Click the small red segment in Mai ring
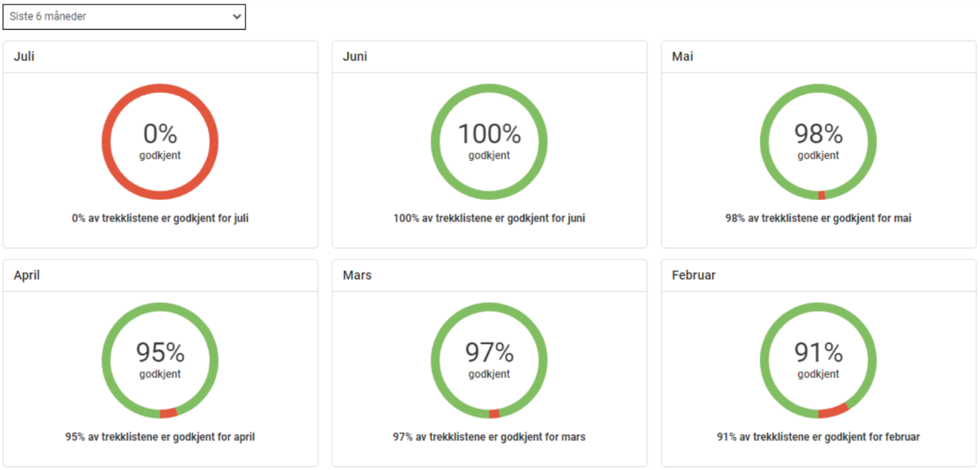This screenshot has width=980, height=470. tap(821, 196)
